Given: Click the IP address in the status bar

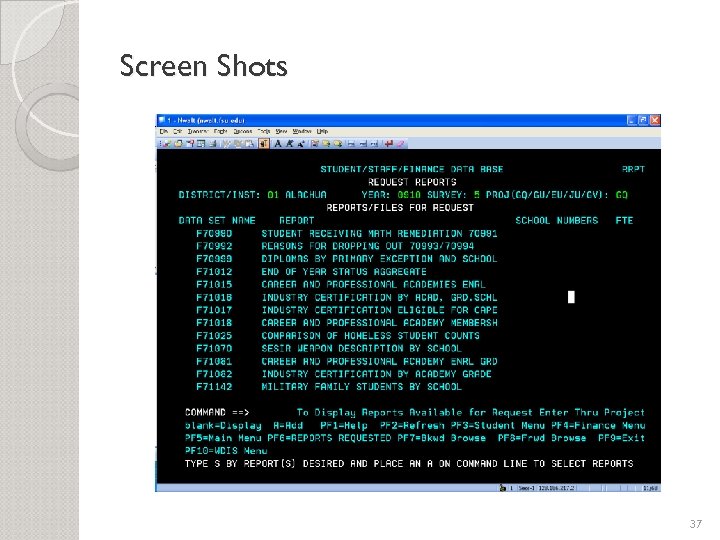Looking at the screenshot, I should pos(556,488).
